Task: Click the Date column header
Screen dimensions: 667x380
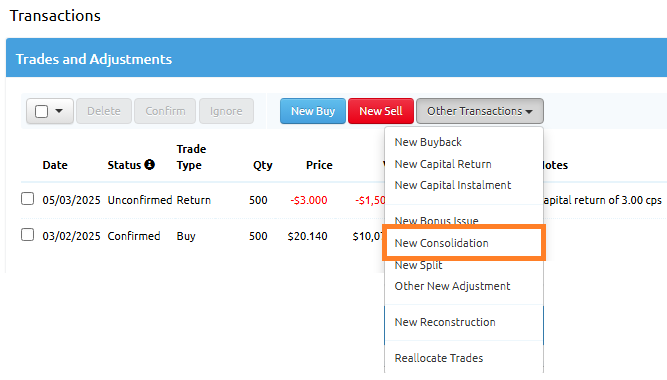Action: tap(55, 165)
